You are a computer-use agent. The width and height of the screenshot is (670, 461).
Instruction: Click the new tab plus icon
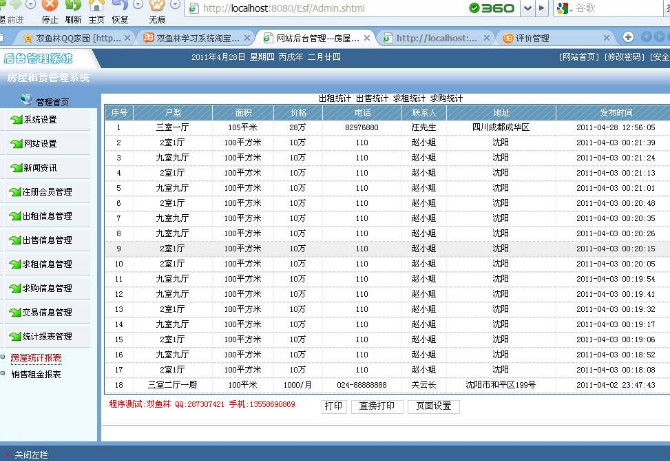click(x=628, y=37)
